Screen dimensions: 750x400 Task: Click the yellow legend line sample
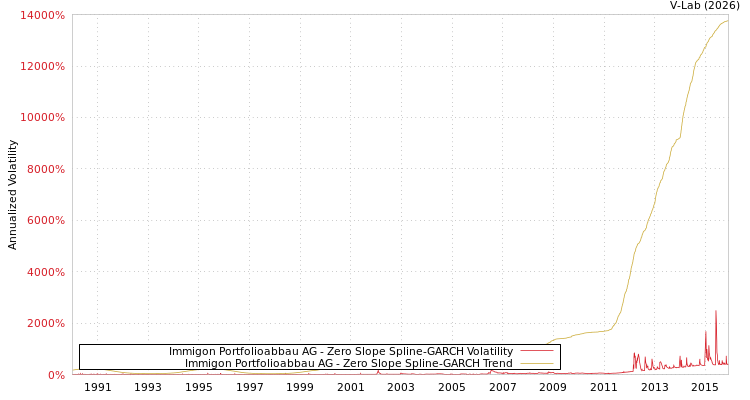click(537, 363)
